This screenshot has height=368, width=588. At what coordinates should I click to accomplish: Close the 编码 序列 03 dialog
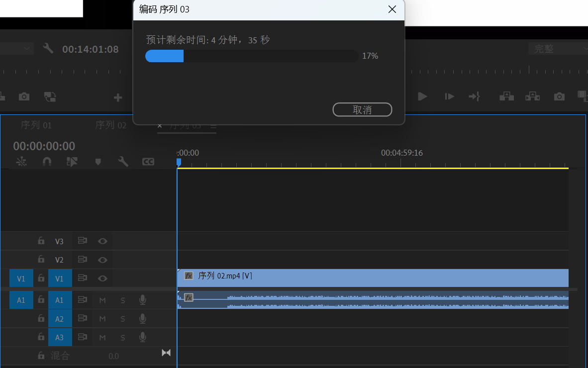[x=392, y=9]
